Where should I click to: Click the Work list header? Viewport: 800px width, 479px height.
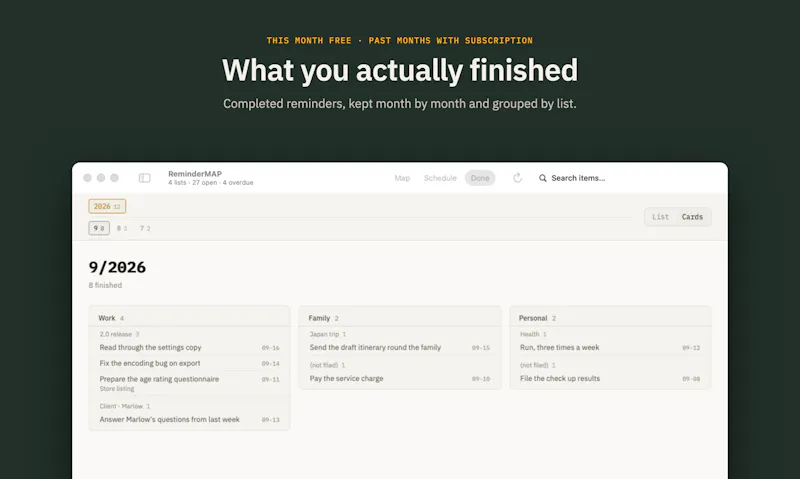[x=189, y=318]
